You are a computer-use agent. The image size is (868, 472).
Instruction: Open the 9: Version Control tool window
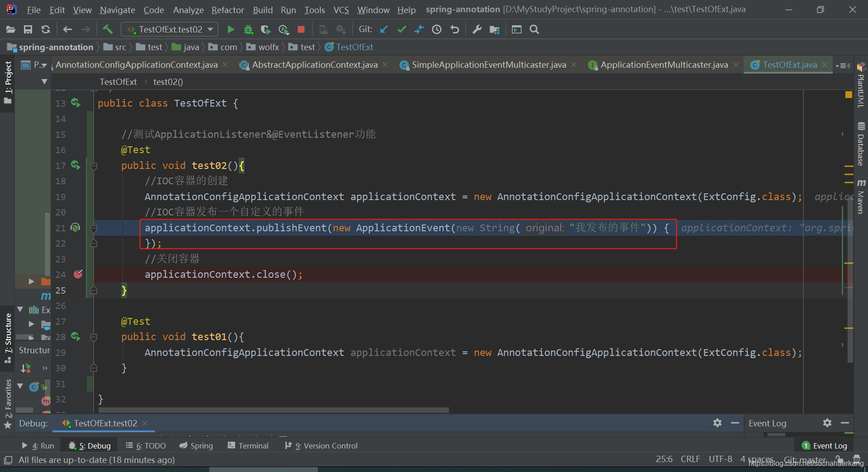pos(321,446)
